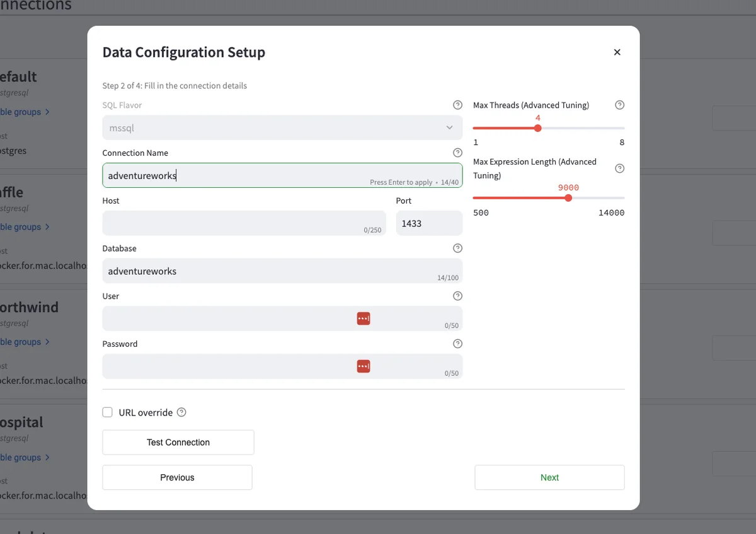Proceed with the Next button
The height and width of the screenshot is (534, 756).
[549, 478]
